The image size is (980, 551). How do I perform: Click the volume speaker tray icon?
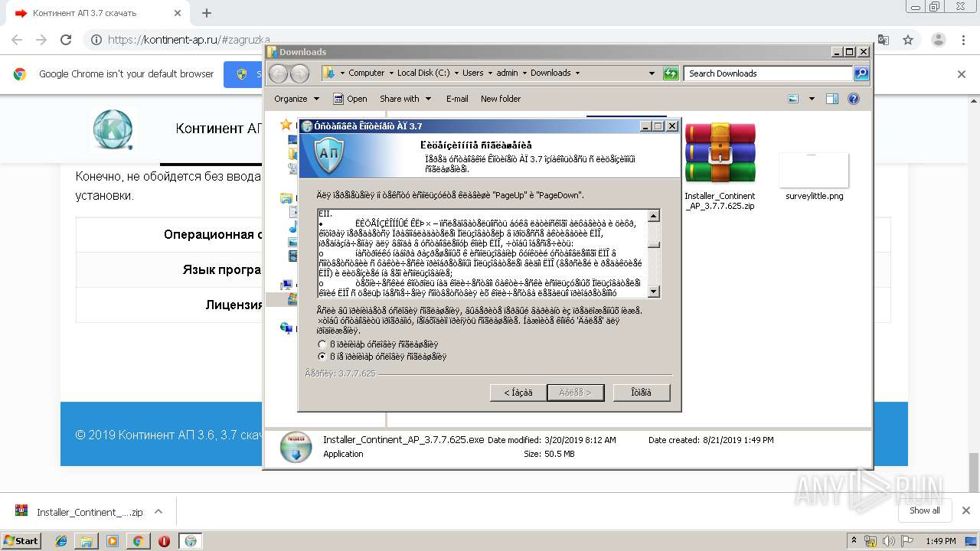point(888,541)
